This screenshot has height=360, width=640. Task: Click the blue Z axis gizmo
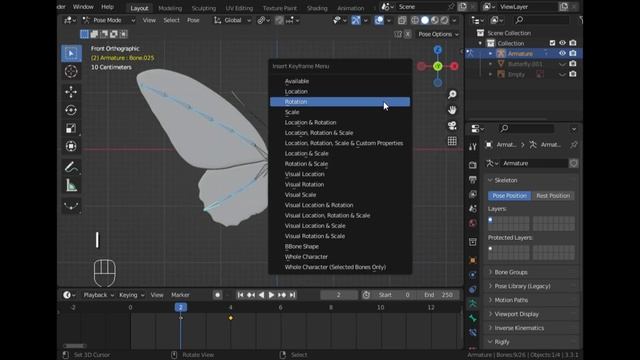pyautogui.click(x=438, y=50)
